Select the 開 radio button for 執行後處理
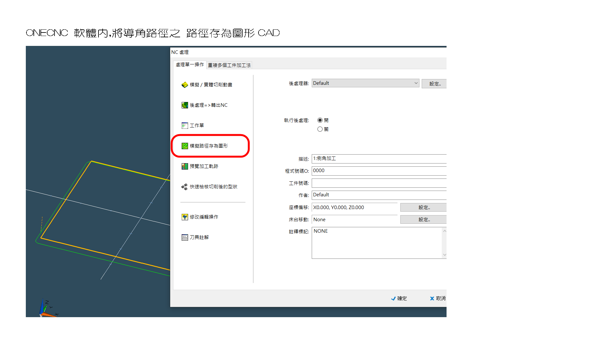The image size is (604, 364). 320,120
